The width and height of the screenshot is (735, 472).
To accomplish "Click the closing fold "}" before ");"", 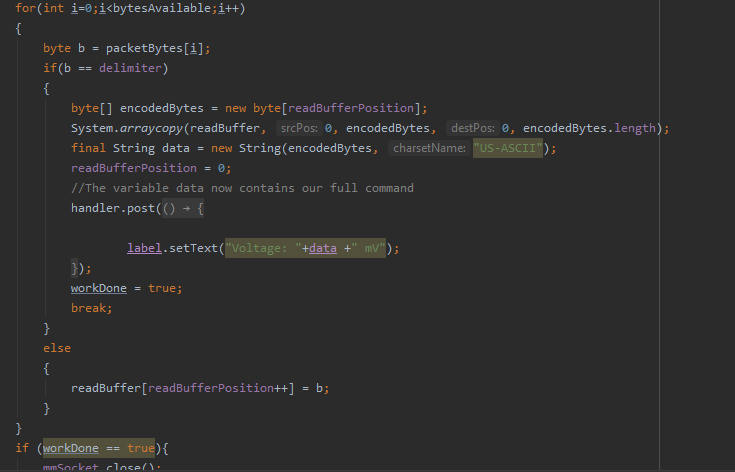I will (x=74, y=268).
